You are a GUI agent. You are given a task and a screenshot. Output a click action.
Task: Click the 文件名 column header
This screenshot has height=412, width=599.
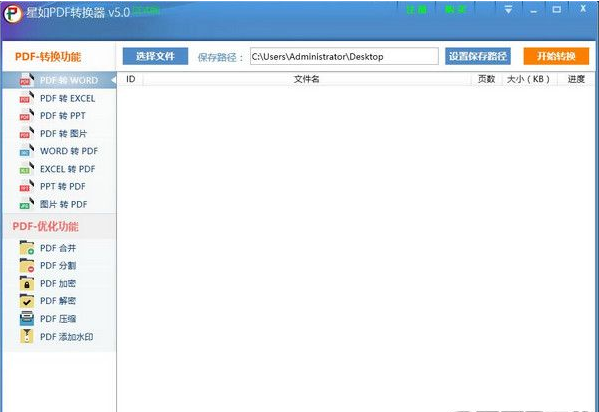tap(306, 79)
